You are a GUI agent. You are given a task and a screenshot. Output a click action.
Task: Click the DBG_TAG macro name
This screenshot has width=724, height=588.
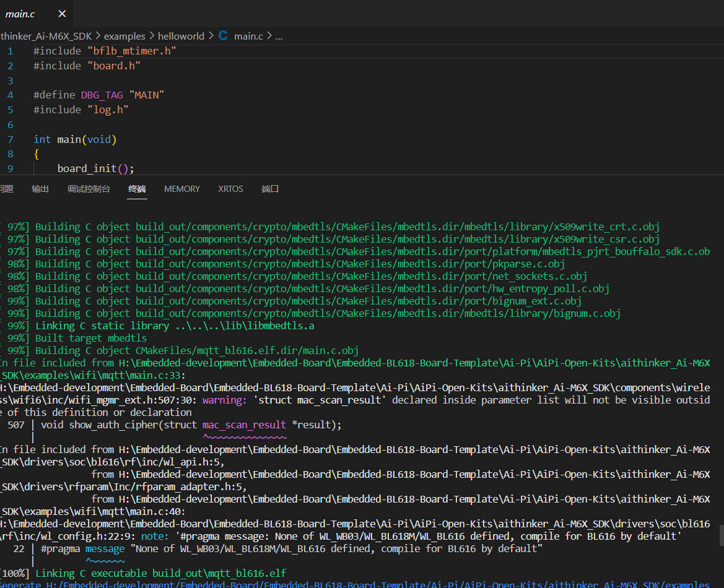coord(102,95)
